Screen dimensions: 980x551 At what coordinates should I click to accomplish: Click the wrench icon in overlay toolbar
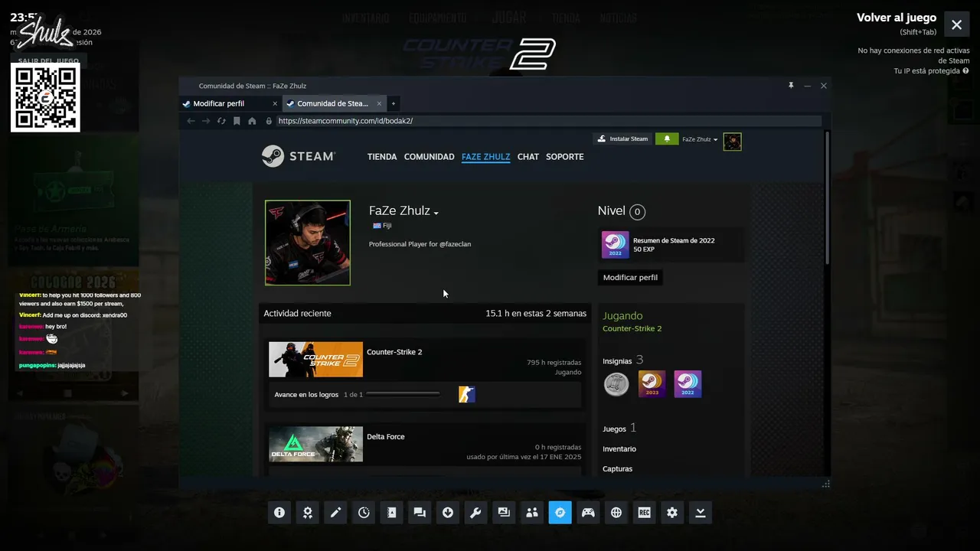pos(475,513)
